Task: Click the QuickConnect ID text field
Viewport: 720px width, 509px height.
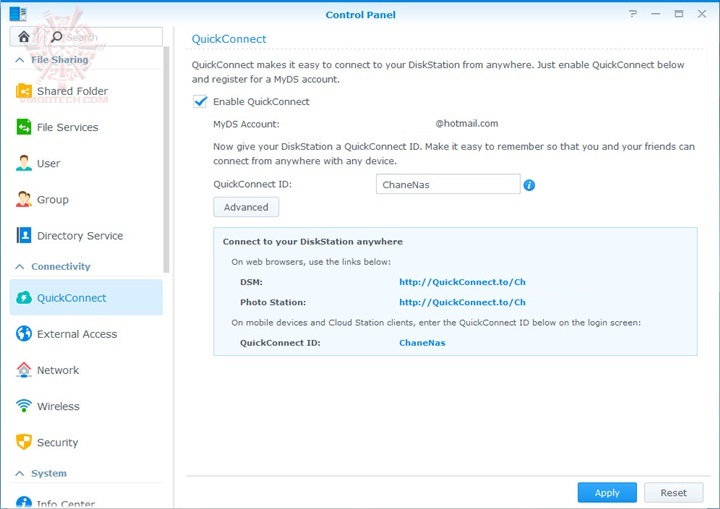Action: [448, 184]
